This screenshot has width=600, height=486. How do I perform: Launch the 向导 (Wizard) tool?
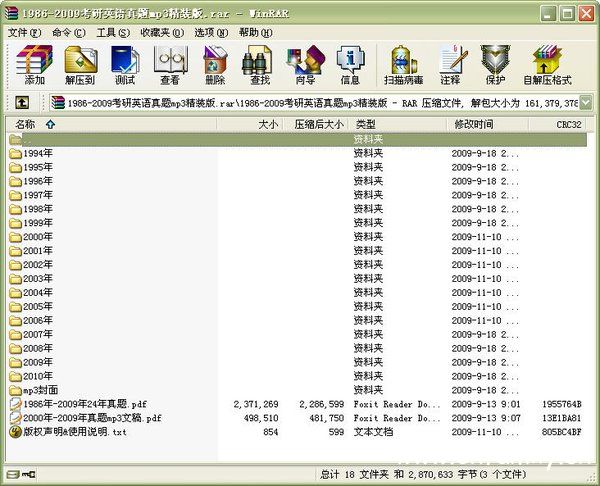point(304,64)
